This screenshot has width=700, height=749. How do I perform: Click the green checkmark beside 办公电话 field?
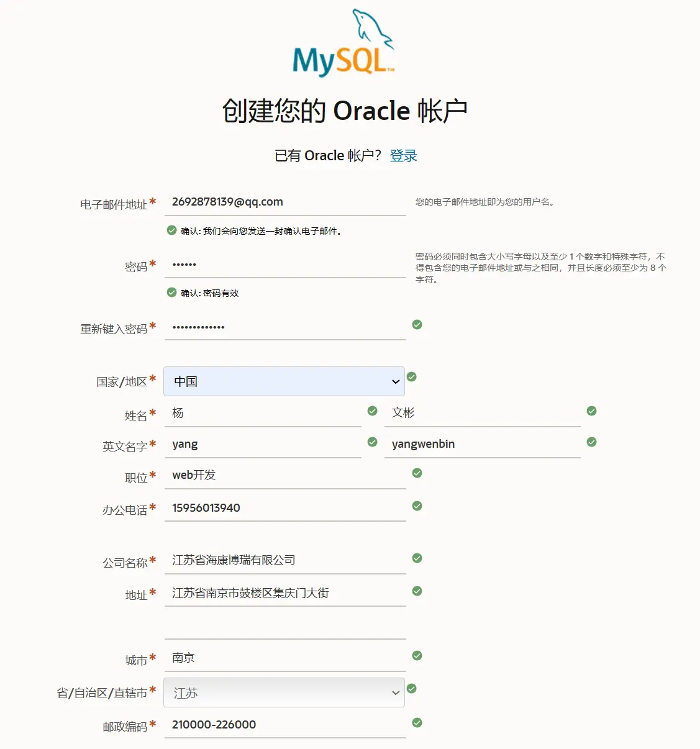(x=417, y=506)
